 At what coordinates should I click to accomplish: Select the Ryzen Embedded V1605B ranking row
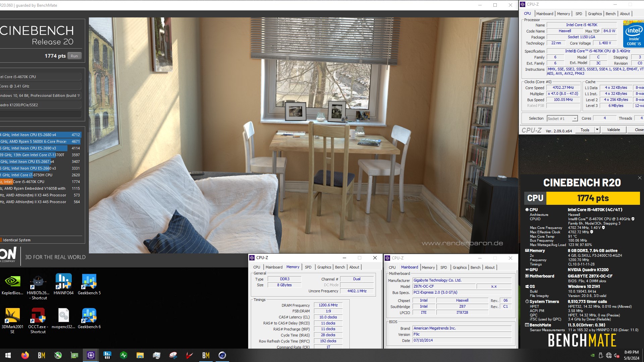pos(41,188)
